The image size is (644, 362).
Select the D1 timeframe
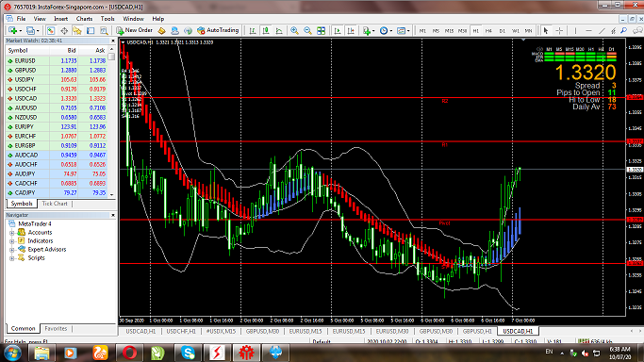coord(502,31)
